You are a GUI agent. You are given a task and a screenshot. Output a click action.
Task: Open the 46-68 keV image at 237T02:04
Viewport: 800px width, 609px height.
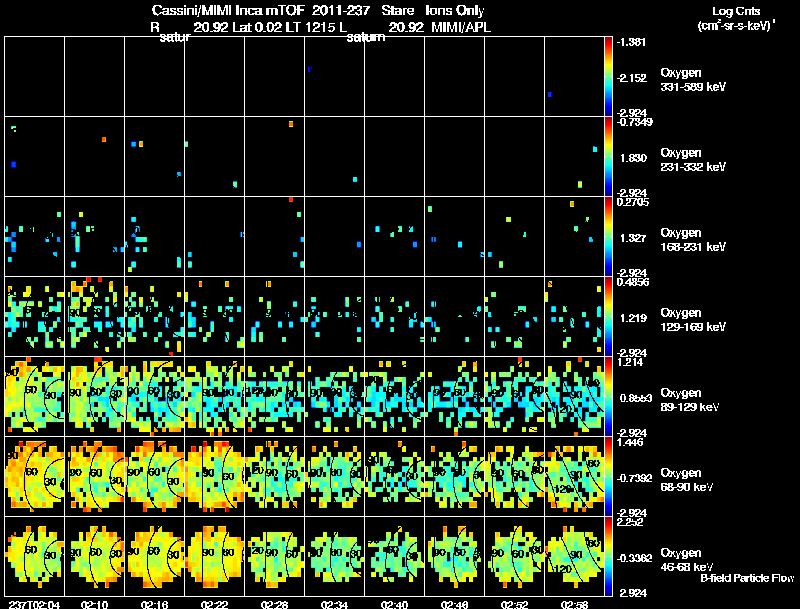tap(35, 556)
